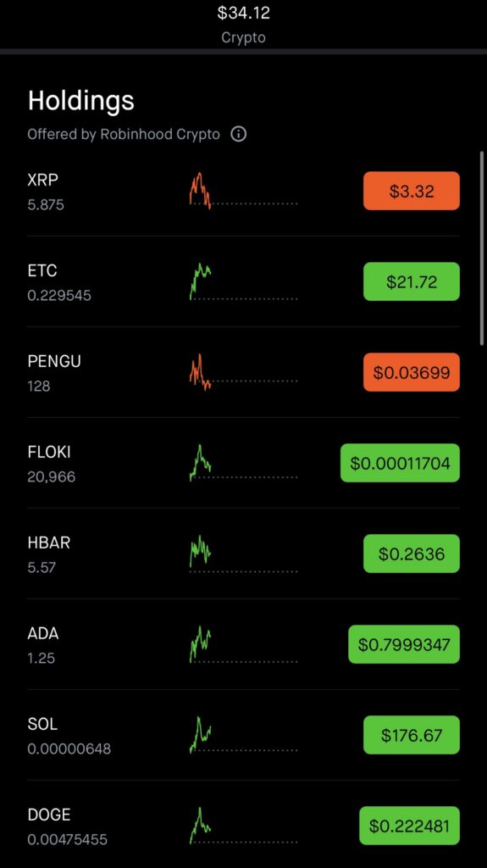
Task: Open the XRP holding row
Action: pyautogui.click(x=244, y=191)
